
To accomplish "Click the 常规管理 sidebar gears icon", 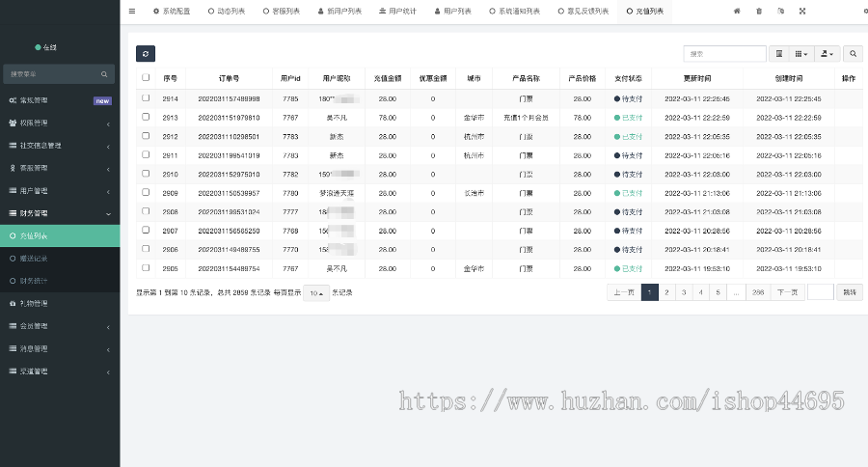I will [13, 100].
